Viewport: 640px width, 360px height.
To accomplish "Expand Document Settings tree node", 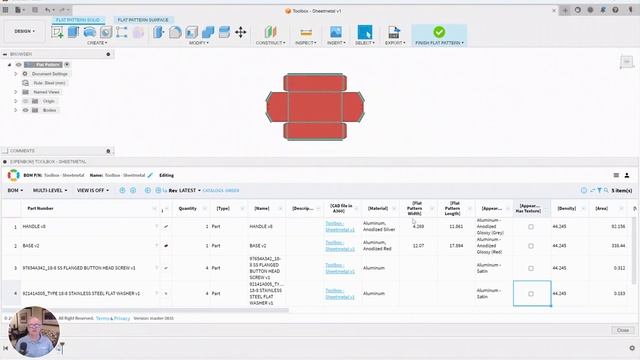I will (16, 74).
